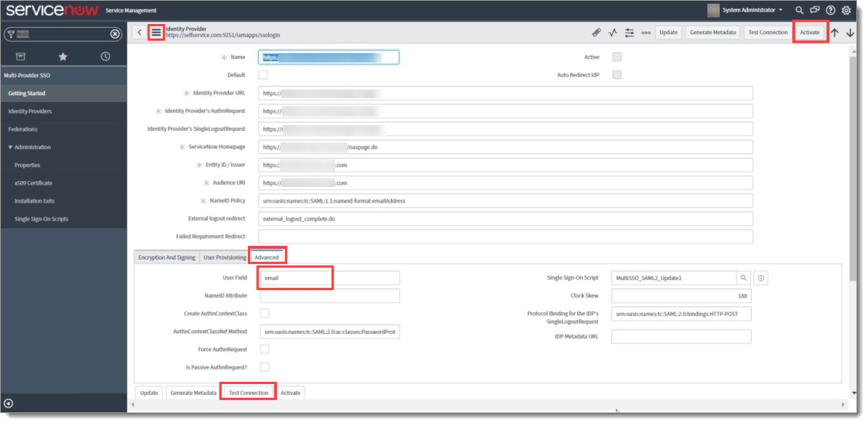Viewport: 868px width, 424px height.
Task: Open the personalize form settings icon
Action: 629,33
